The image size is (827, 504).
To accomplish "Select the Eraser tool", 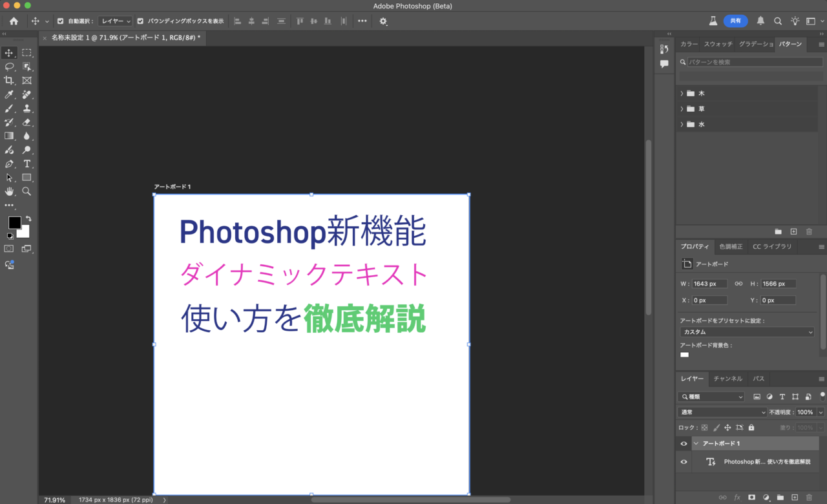I will [x=26, y=122].
